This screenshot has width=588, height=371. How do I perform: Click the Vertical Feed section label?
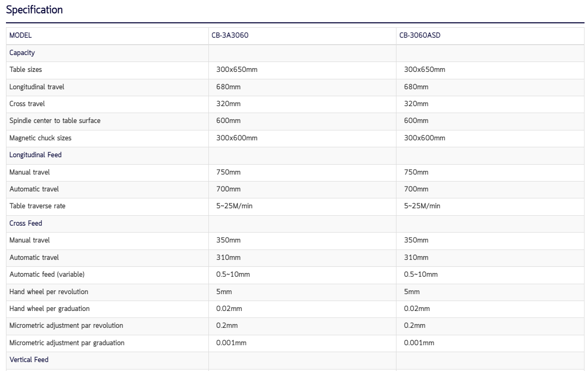click(29, 360)
